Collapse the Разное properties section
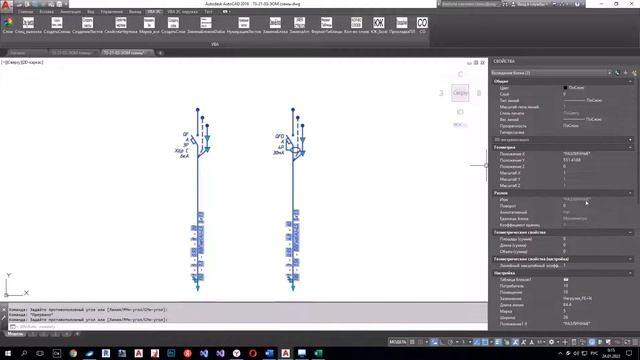Viewport: 640px width, 360px height. [630, 193]
